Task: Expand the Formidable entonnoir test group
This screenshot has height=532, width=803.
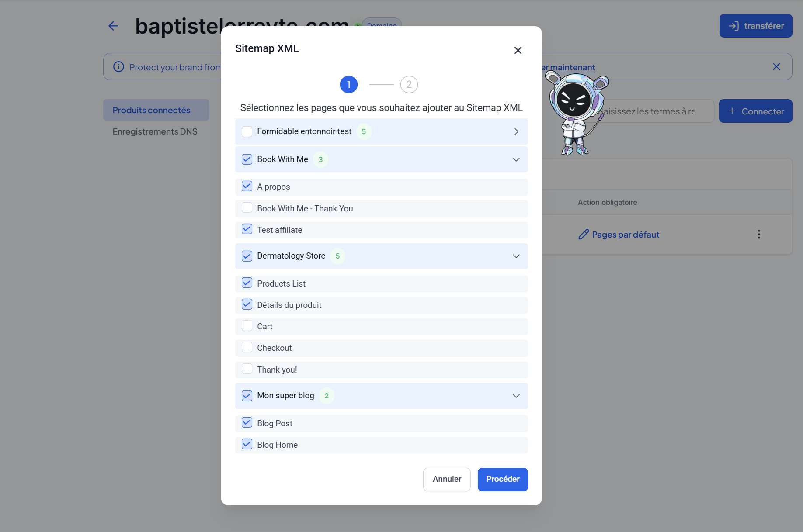Action: [516, 131]
